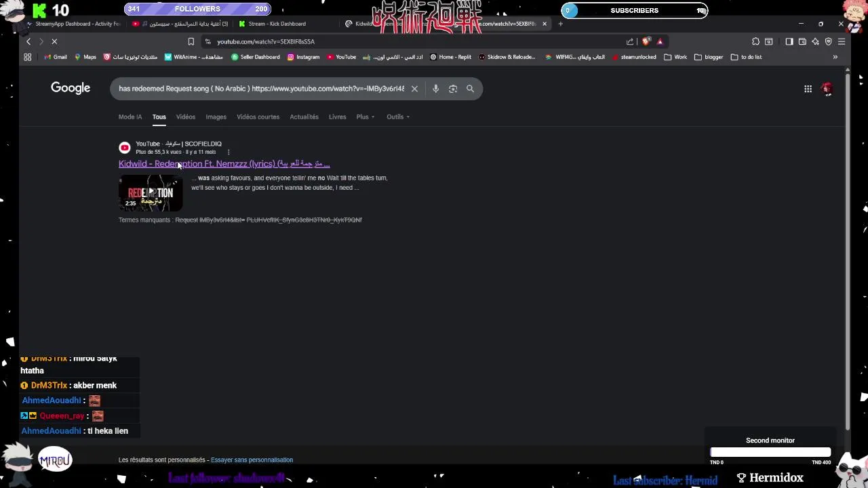This screenshot has width=868, height=488.
Task: Open the Home - Replit bookmark
Action: [450, 57]
